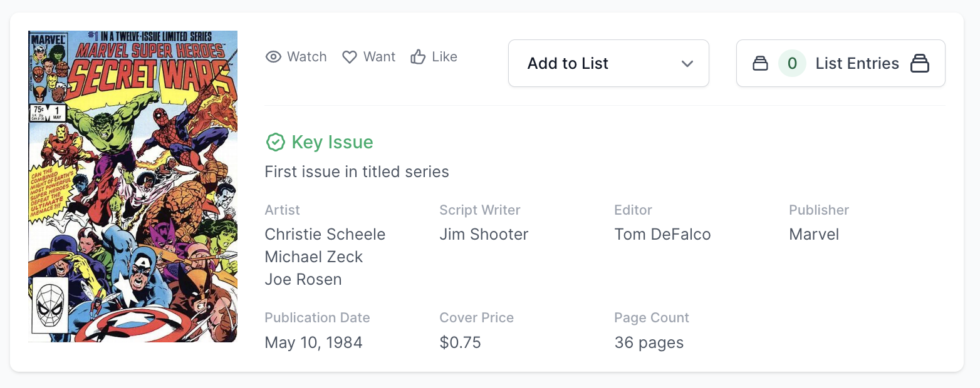Click the green Key Issue badge icon
Image resolution: width=980 pixels, height=388 pixels.
coord(275,142)
